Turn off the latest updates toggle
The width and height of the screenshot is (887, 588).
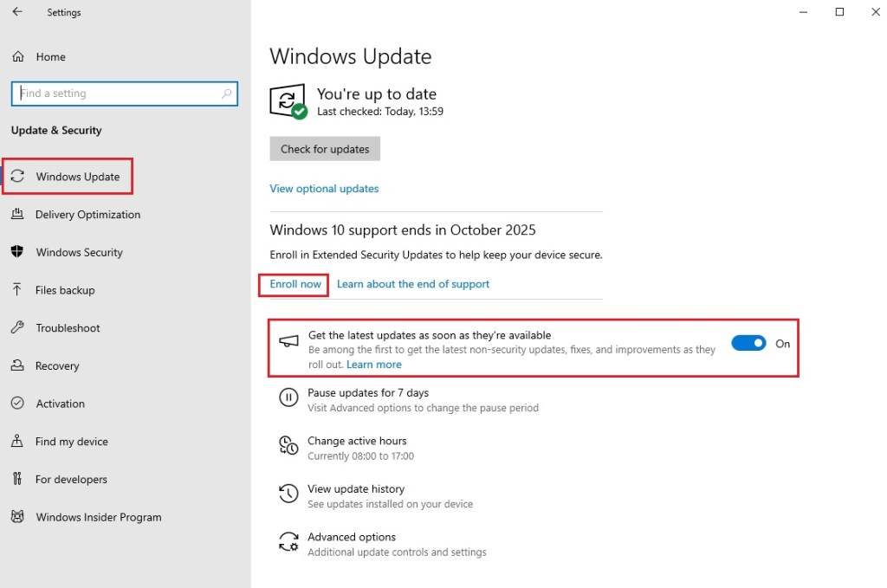point(748,344)
